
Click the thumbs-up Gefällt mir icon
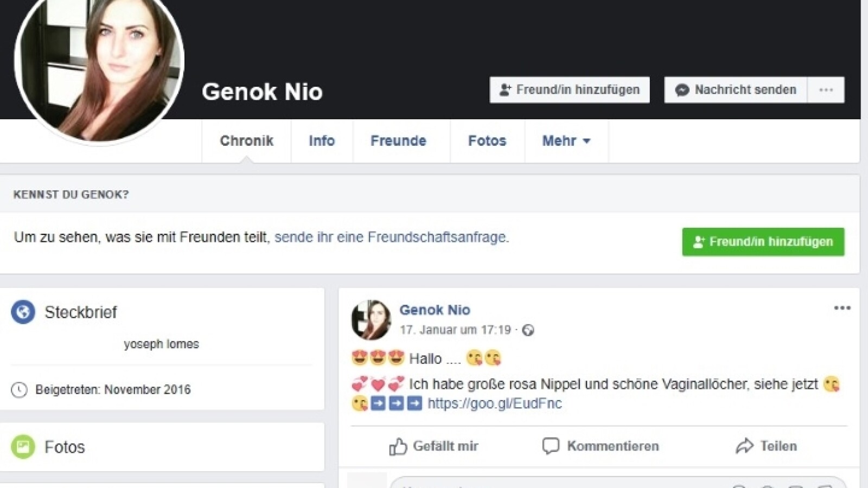[x=398, y=446]
